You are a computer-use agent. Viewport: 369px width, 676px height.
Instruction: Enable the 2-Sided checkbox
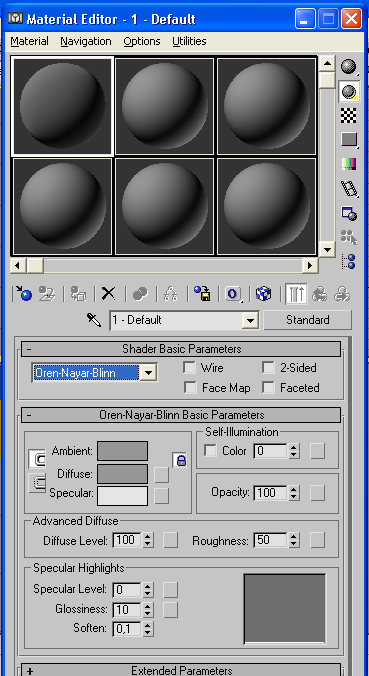[x=269, y=368]
